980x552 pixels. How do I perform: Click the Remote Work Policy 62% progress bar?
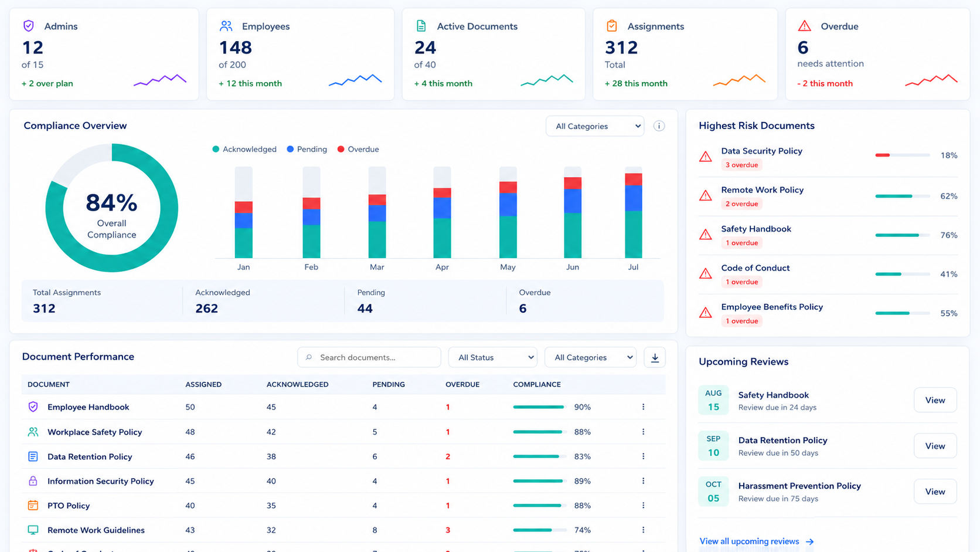(903, 196)
